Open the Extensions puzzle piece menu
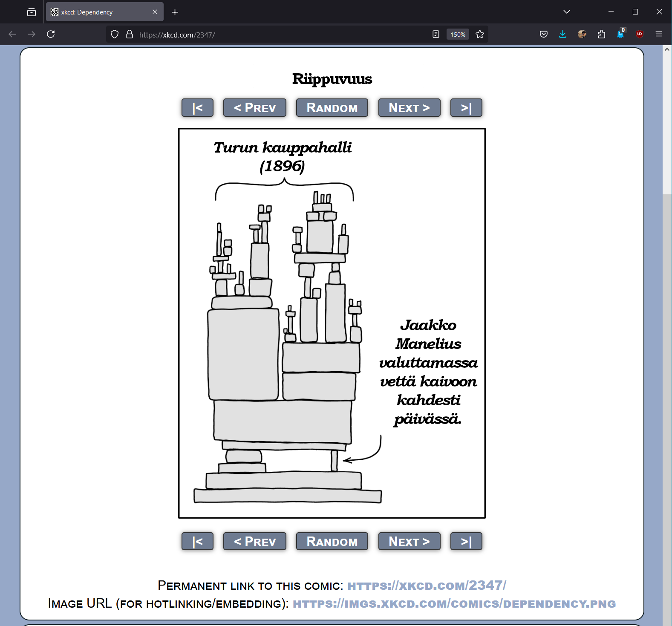 click(601, 34)
